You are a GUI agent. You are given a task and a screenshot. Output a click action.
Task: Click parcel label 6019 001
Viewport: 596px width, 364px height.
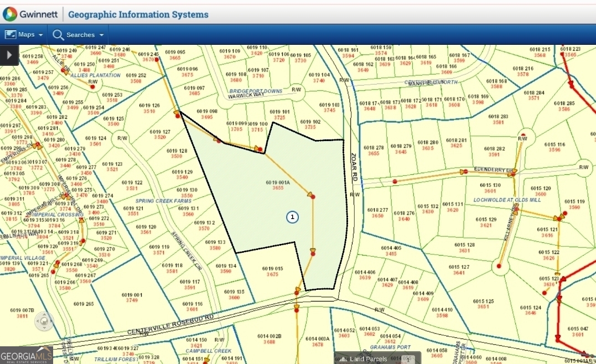(x=132, y=295)
